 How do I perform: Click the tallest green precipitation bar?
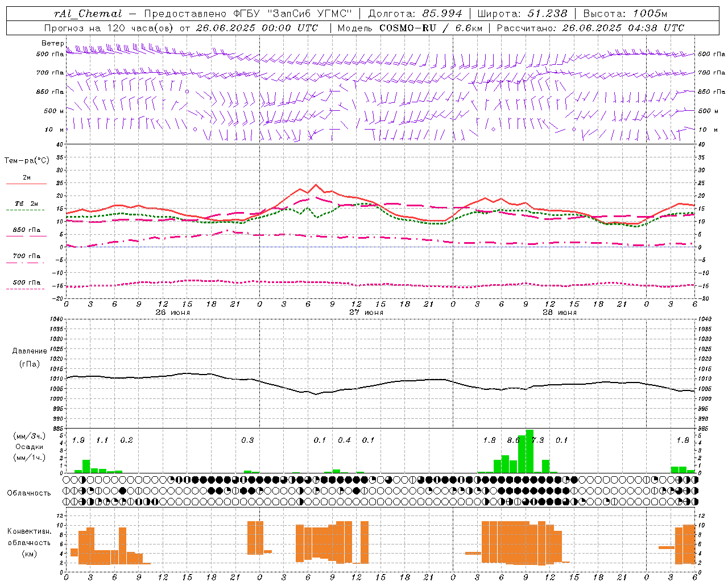coord(530,451)
